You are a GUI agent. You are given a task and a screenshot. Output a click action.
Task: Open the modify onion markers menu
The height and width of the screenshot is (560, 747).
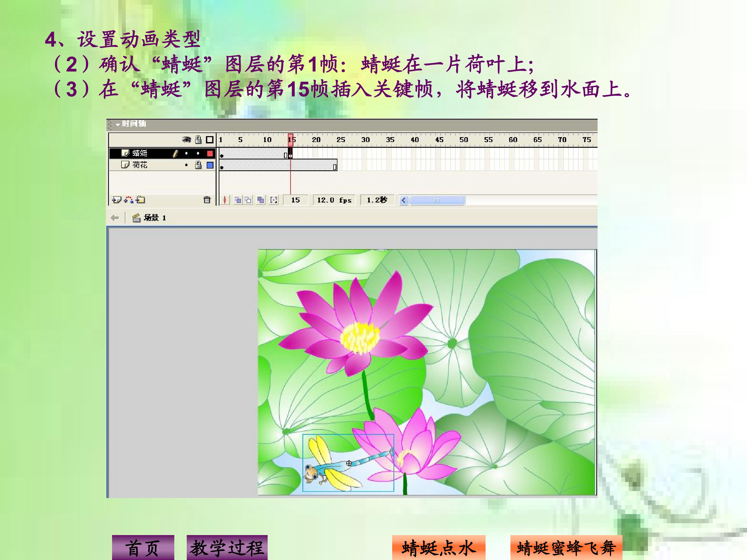pos(274,200)
